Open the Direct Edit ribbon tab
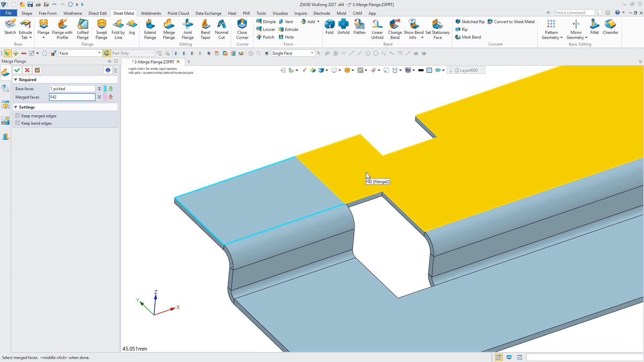Screen dimensions: 644x362 coord(97,13)
